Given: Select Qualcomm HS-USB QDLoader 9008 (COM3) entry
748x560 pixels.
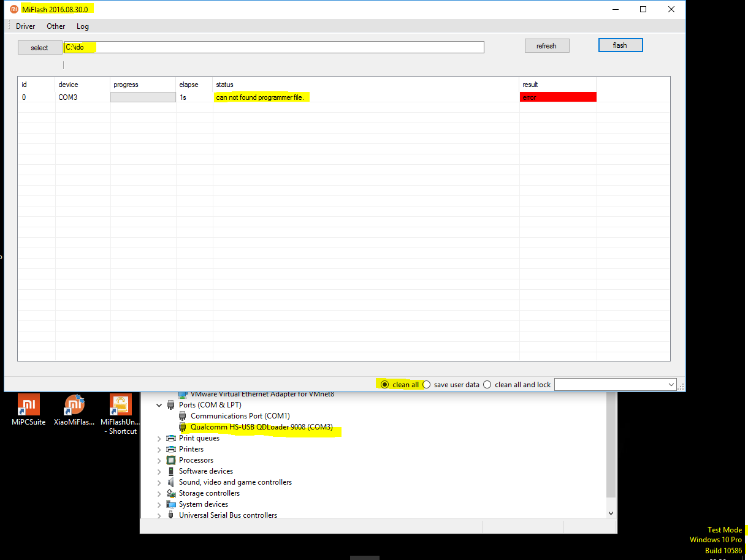Looking at the screenshot, I should click(262, 427).
